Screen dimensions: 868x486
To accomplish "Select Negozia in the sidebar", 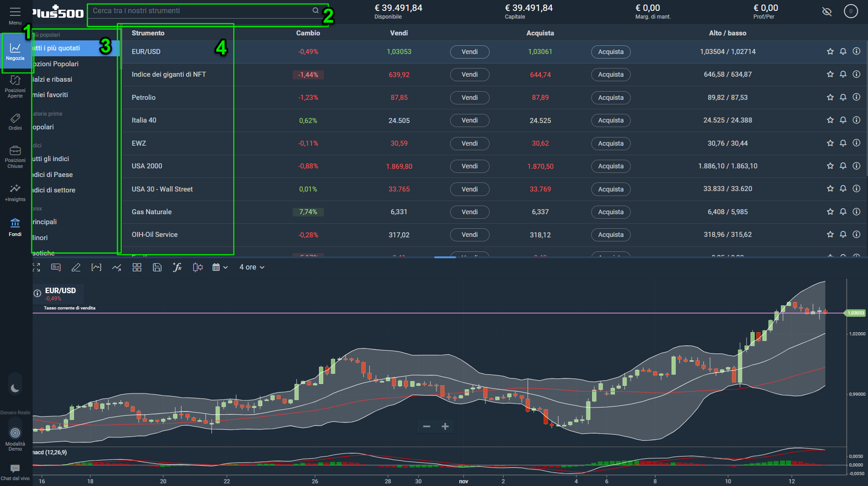I will (15, 52).
